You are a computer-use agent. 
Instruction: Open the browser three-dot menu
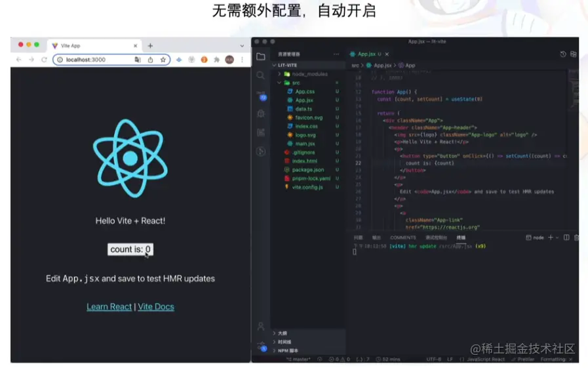coord(243,60)
